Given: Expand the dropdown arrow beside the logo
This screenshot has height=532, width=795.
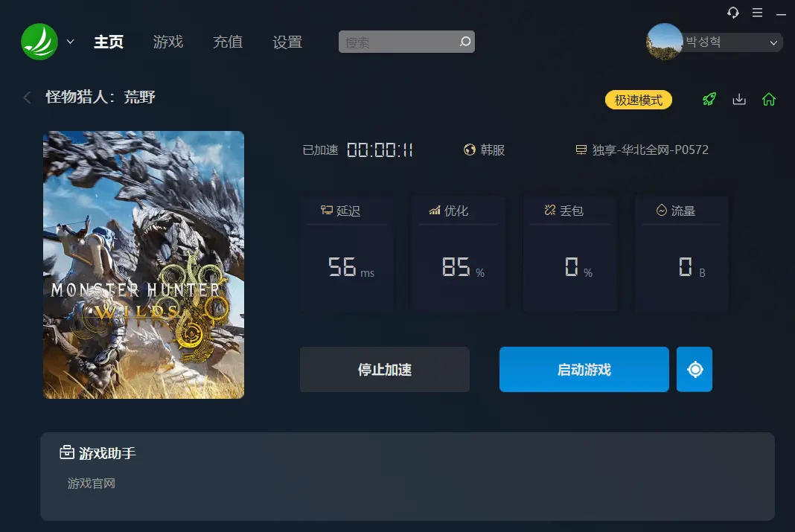Looking at the screenshot, I should (x=71, y=42).
